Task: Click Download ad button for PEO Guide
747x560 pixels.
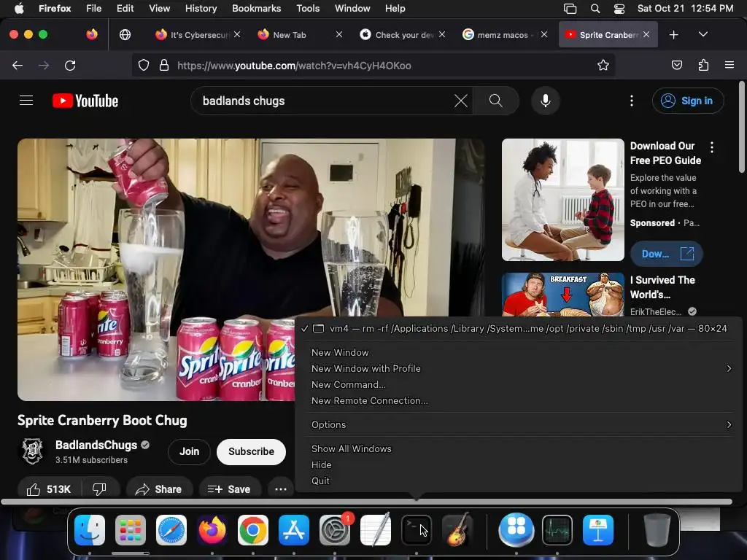Action: pos(667,254)
